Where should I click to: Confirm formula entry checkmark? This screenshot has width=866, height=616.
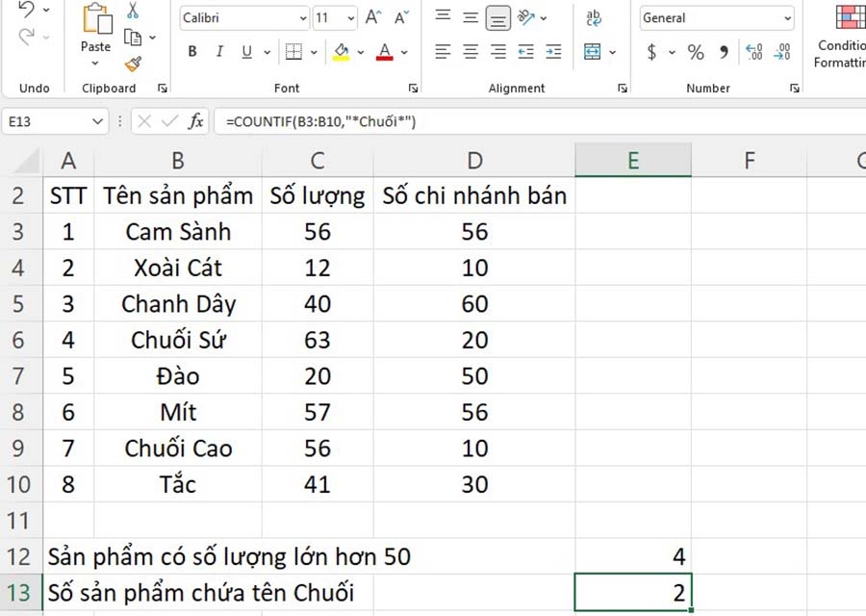[x=169, y=121]
